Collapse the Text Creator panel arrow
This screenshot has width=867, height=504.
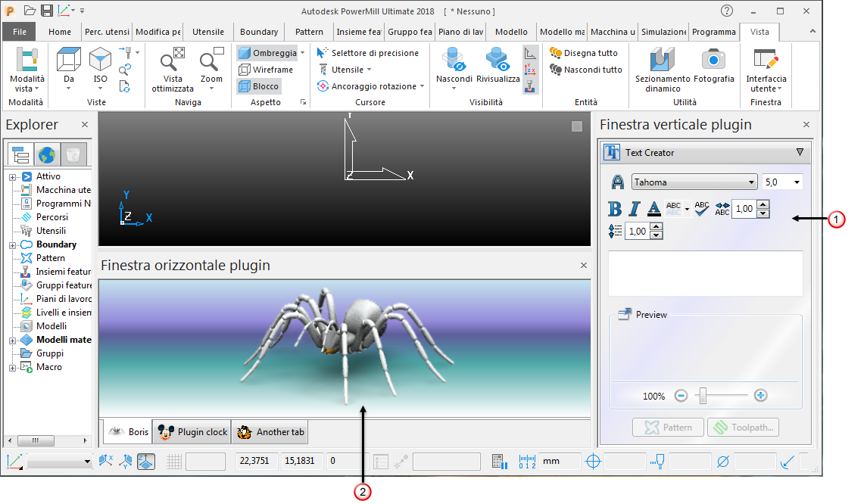click(x=800, y=152)
